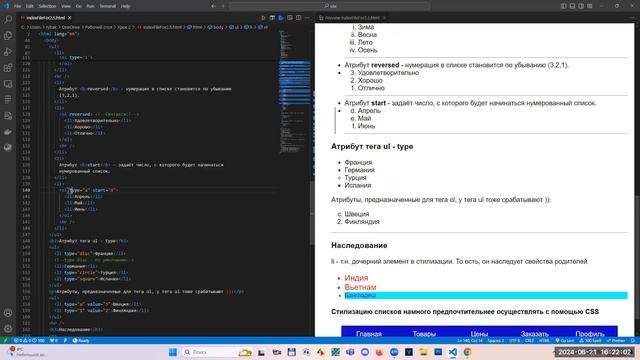Open the Extensions view in the activity bar
This screenshot has height=360, width=640.
8,68
